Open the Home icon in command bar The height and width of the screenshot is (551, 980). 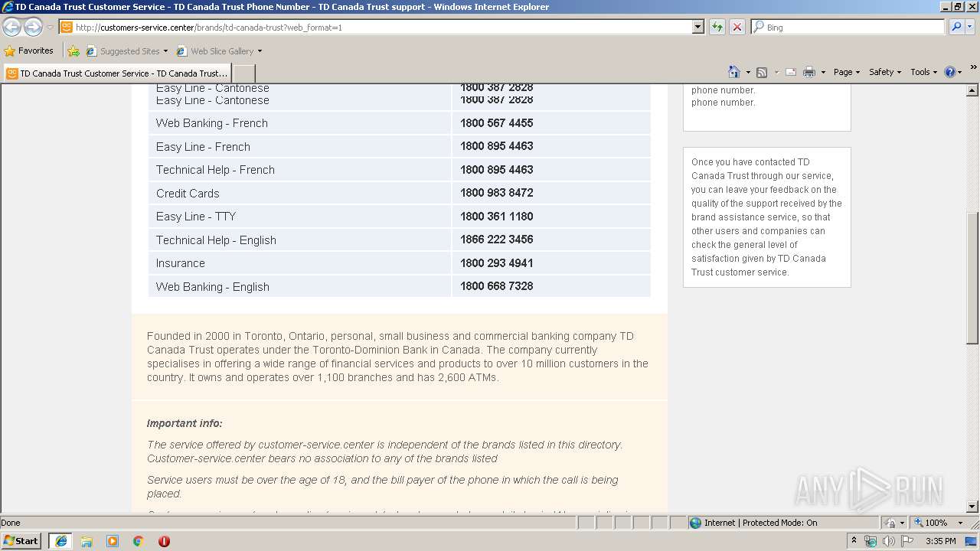click(733, 72)
